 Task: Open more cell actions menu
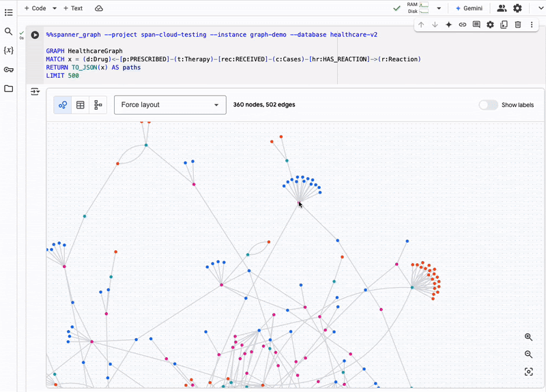click(x=532, y=25)
